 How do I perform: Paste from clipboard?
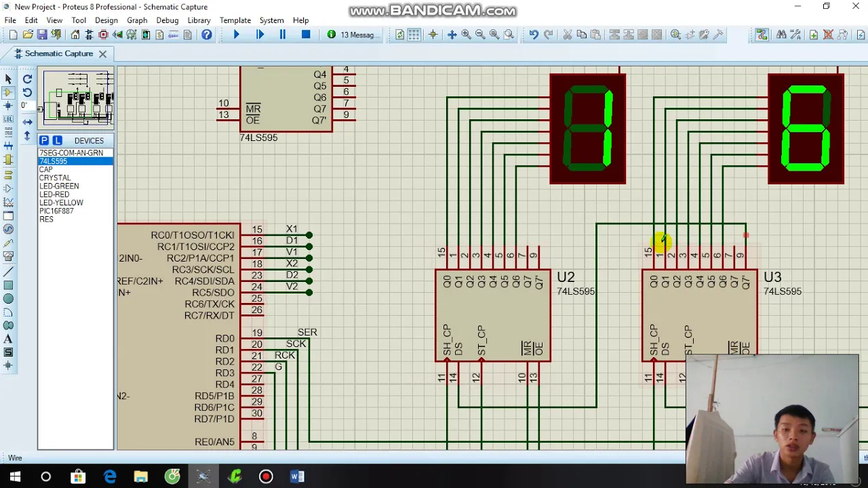596,35
